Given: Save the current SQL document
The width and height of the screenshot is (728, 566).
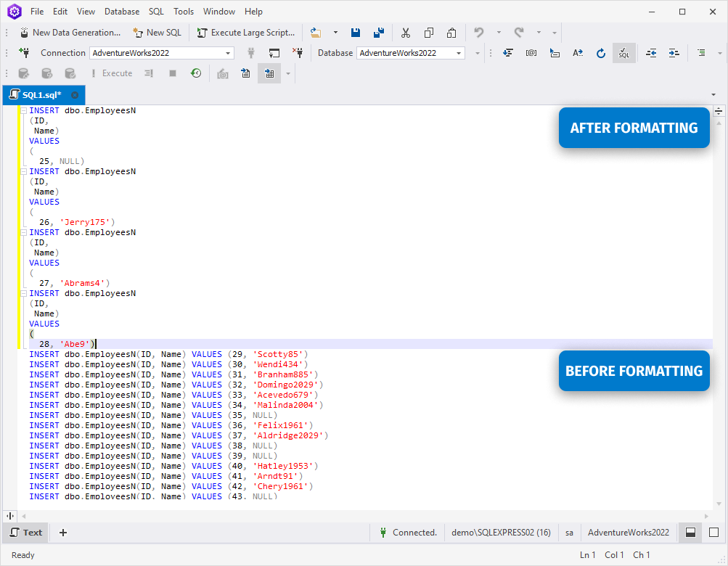Looking at the screenshot, I should (356, 33).
